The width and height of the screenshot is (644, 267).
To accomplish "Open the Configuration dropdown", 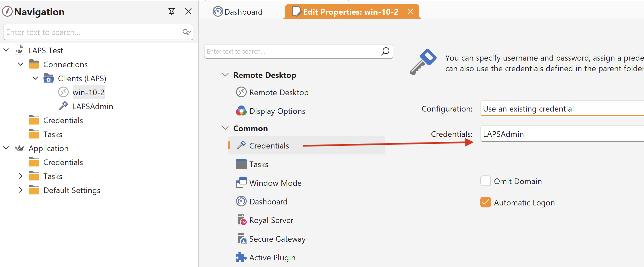I will pos(562,109).
